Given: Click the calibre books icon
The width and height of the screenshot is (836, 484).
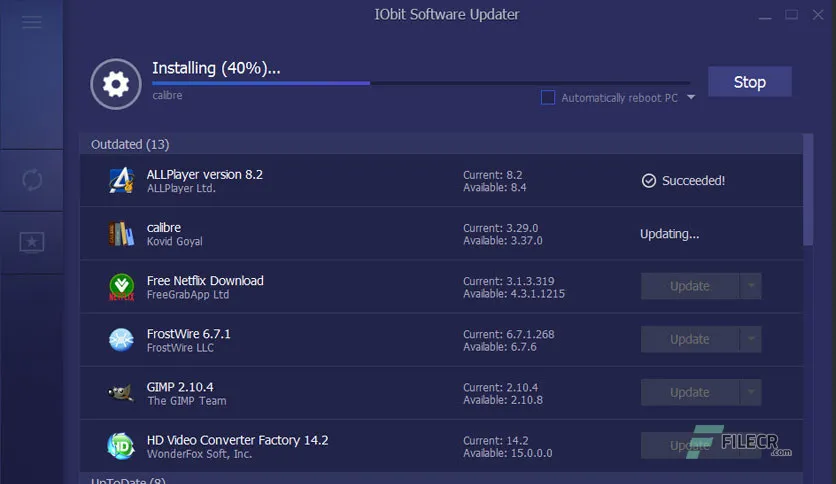Looking at the screenshot, I should [x=122, y=233].
